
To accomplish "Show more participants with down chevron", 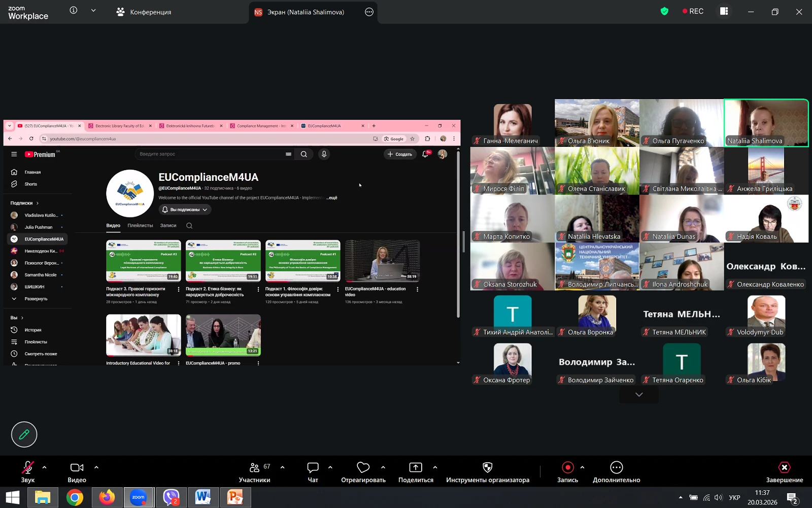I will point(639,395).
